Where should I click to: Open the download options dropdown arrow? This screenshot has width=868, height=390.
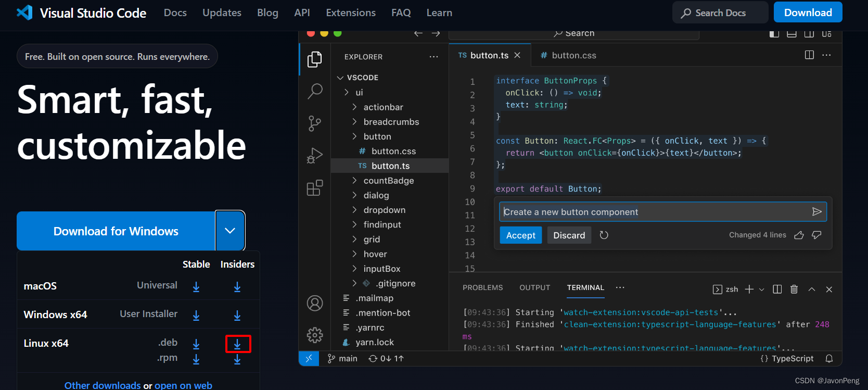pyautogui.click(x=230, y=231)
